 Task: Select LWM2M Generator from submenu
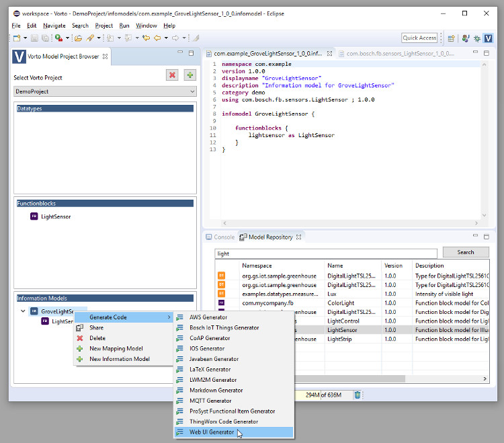click(234, 380)
